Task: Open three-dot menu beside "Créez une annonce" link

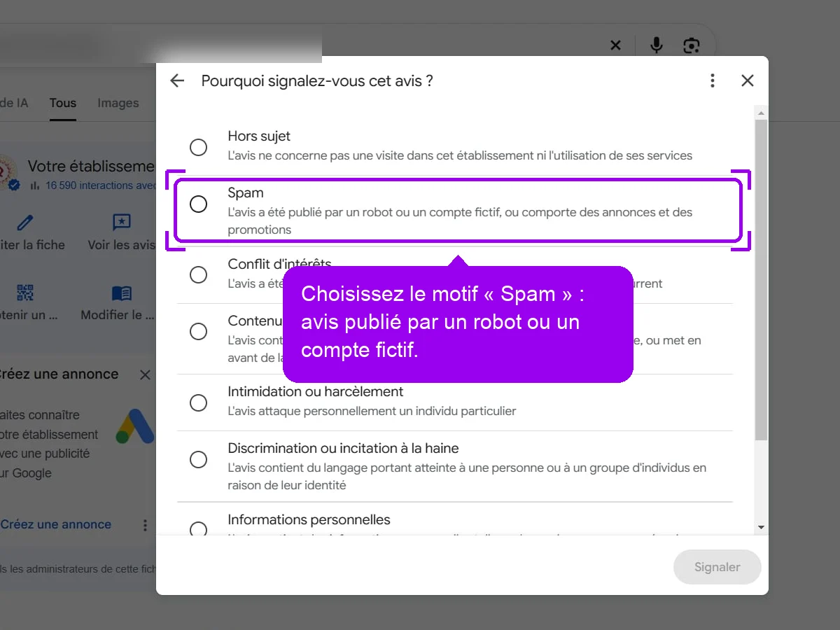Action: pyautogui.click(x=145, y=525)
